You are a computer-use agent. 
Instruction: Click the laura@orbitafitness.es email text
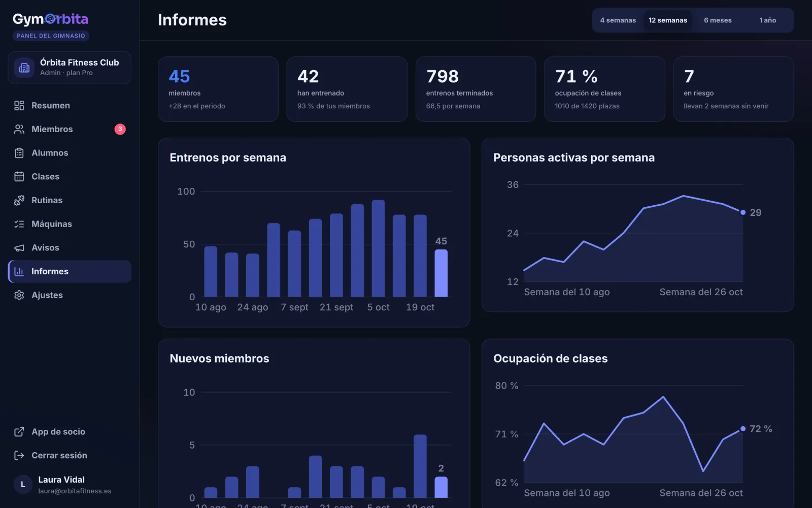[75, 491]
